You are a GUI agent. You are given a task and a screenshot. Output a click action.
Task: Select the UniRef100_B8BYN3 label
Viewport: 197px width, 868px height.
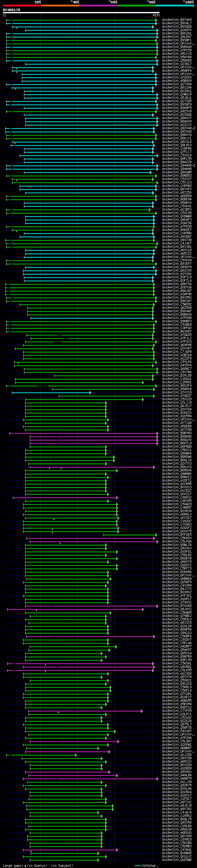click(x=177, y=433)
